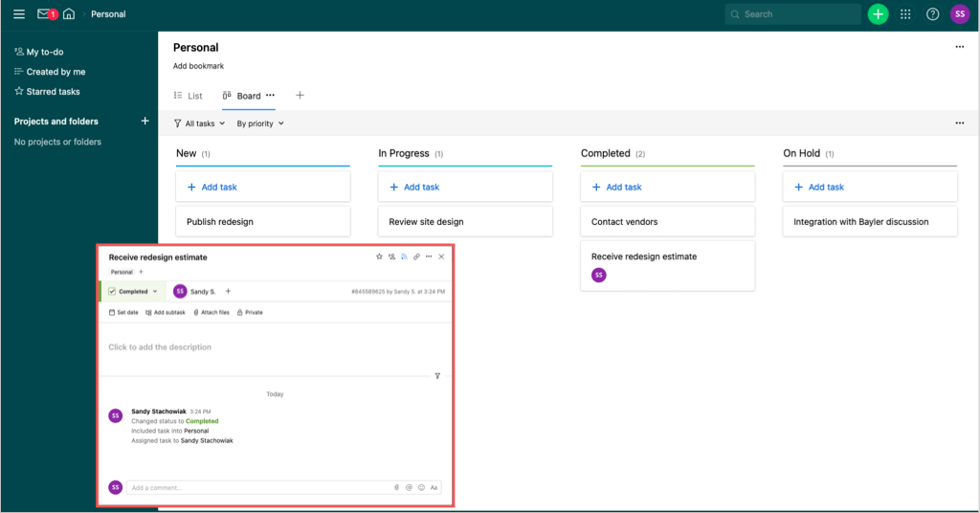Go to home via house icon
Image resolution: width=980 pixels, height=513 pixels.
[x=69, y=14]
